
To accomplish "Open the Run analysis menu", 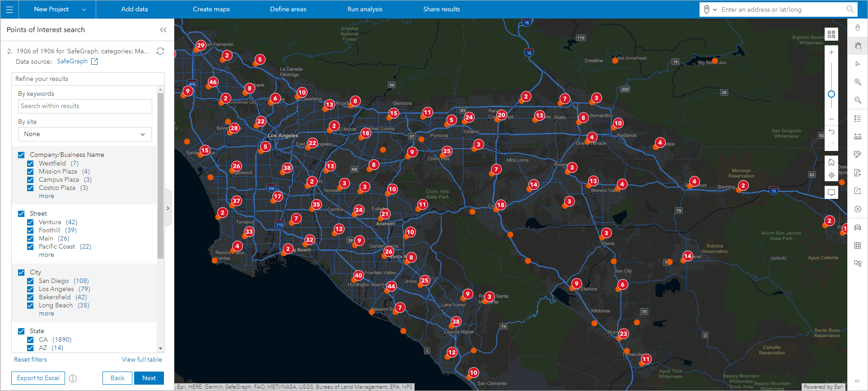I will (365, 9).
